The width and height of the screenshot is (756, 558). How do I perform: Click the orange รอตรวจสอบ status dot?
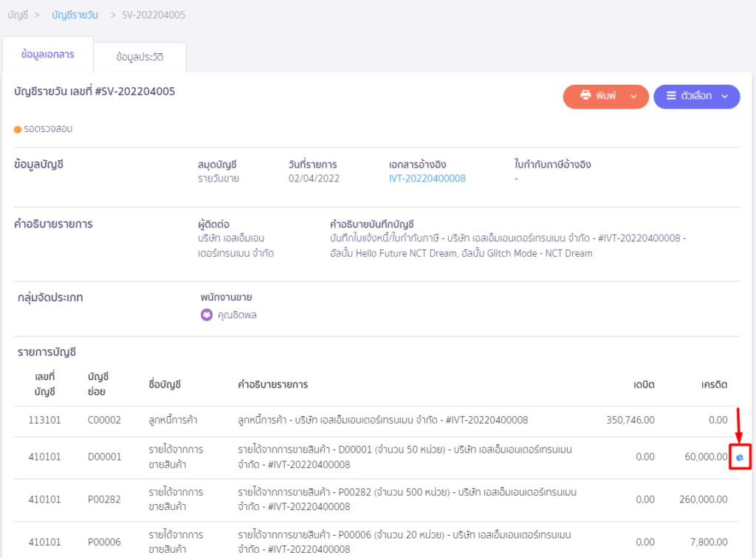(x=18, y=129)
